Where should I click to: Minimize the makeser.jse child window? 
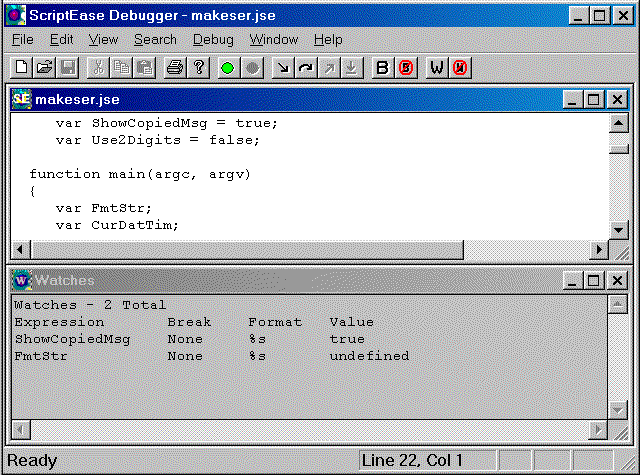(573, 99)
